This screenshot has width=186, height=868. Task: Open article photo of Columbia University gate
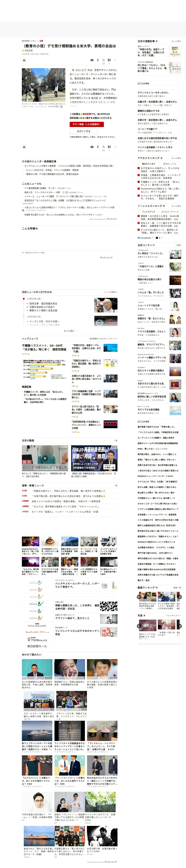(x=44, y=85)
